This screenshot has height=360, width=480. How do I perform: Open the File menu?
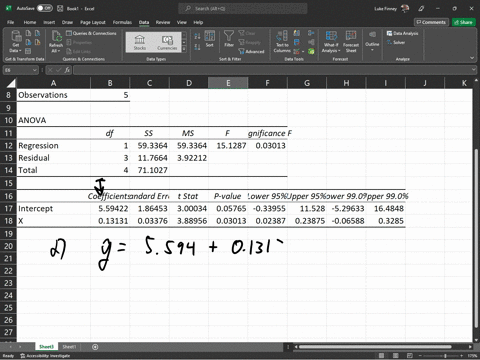[11, 22]
